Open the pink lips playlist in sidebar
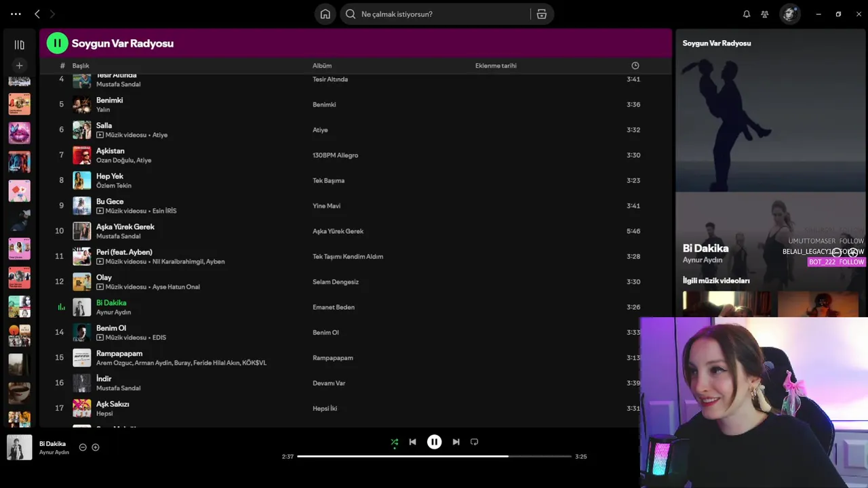Image resolution: width=868 pixels, height=488 pixels. [19, 133]
